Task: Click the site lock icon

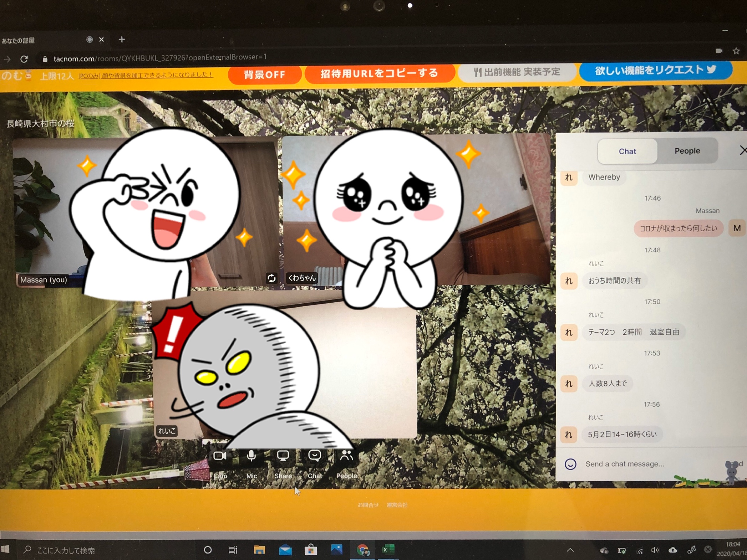Action: [x=45, y=59]
